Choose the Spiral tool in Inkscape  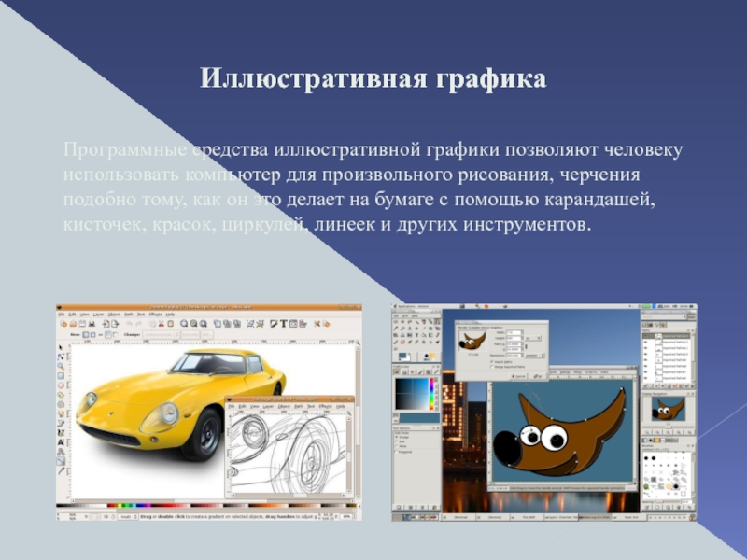click(x=61, y=404)
